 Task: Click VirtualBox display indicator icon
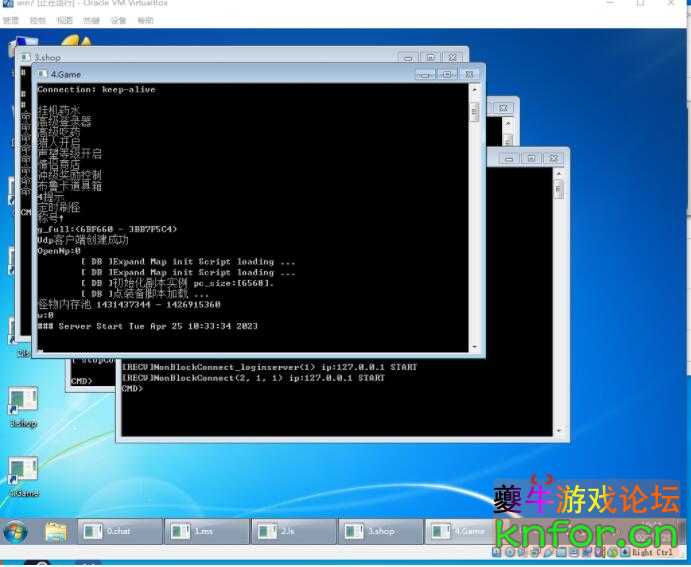click(x=573, y=552)
